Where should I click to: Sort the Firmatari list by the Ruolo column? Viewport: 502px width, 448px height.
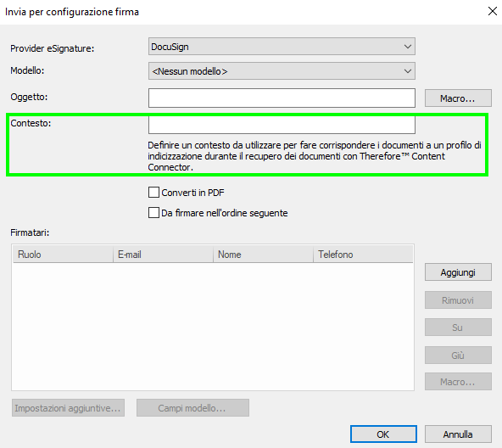(63, 255)
